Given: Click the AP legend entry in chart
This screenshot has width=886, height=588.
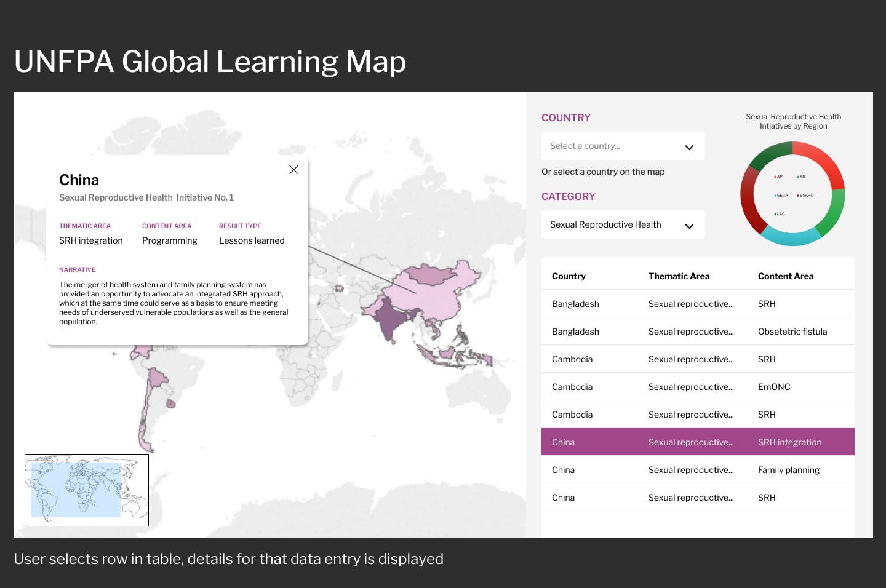Looking at the screenshot, I should click(x=778, y=177).
